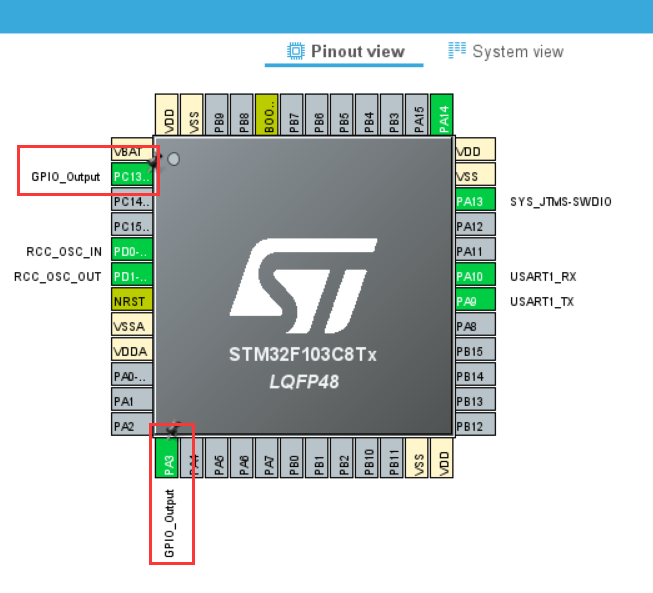Click the USART1_TX label

click(x=542, y=301)
